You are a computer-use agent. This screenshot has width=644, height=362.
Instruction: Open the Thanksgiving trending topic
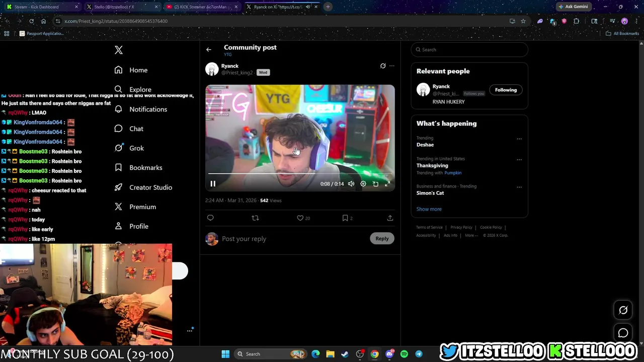(432, 165)
